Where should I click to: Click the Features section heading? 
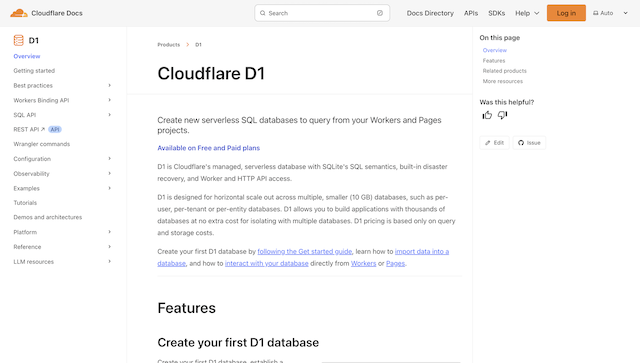(x=187, y=308)
